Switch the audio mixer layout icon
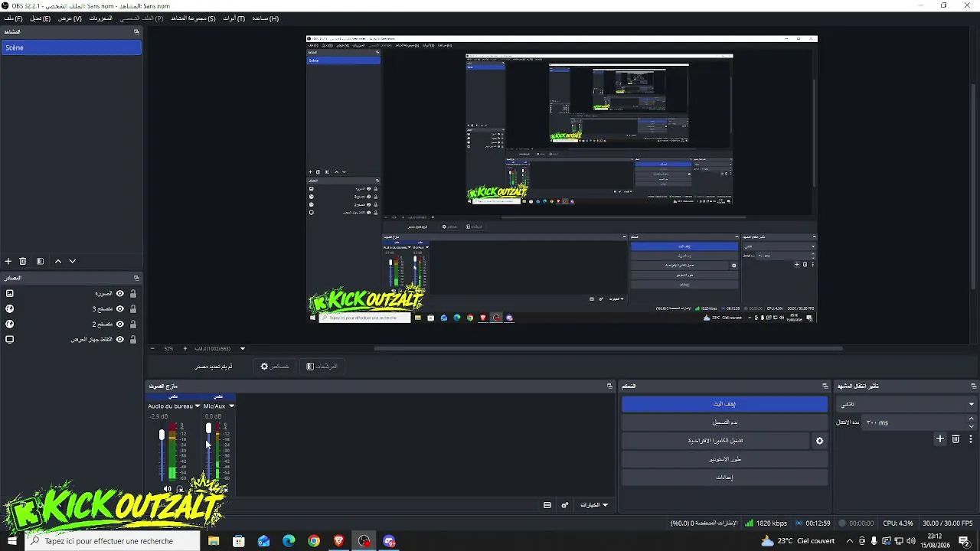The height and width of the screenshot is (551, 980). click(547, 505)
